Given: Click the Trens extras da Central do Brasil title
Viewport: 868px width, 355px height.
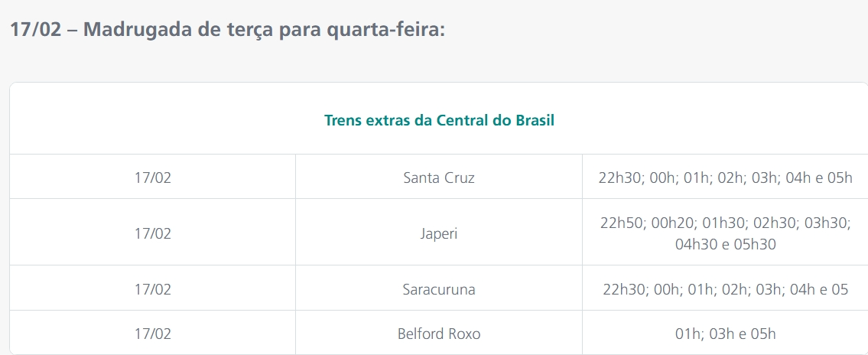Looking at the screenshot, I should [x=439, y=120].
